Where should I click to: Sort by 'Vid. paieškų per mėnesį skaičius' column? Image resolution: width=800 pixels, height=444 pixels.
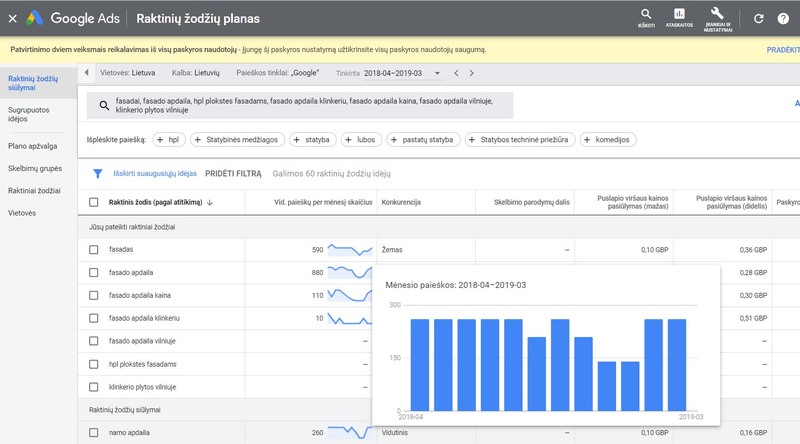tap(323, 203)
